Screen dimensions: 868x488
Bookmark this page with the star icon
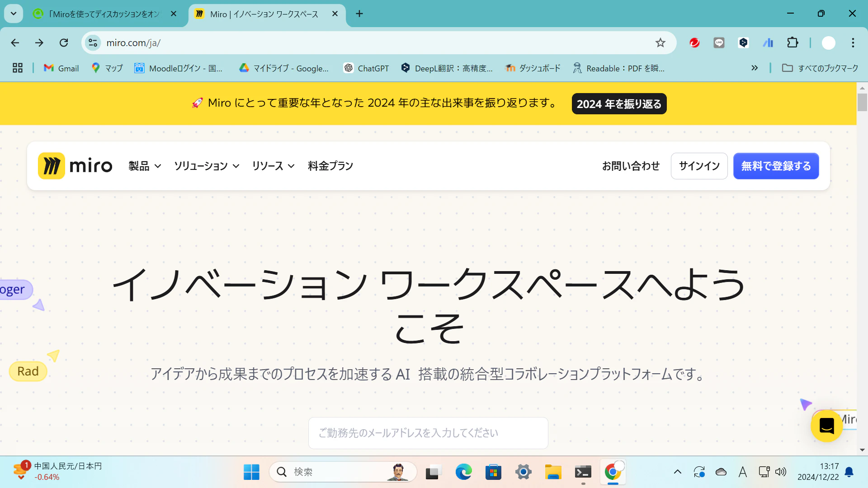coord(660,43)
